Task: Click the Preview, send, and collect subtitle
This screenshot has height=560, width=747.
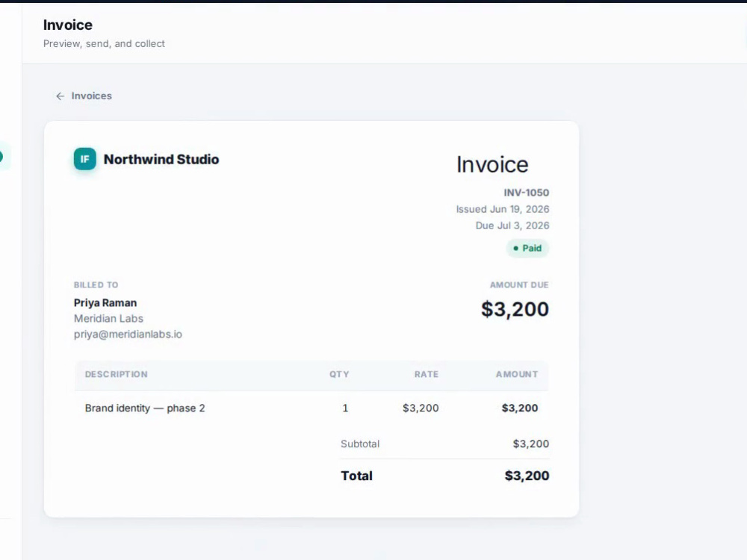Action: click(x=104, y=43)
